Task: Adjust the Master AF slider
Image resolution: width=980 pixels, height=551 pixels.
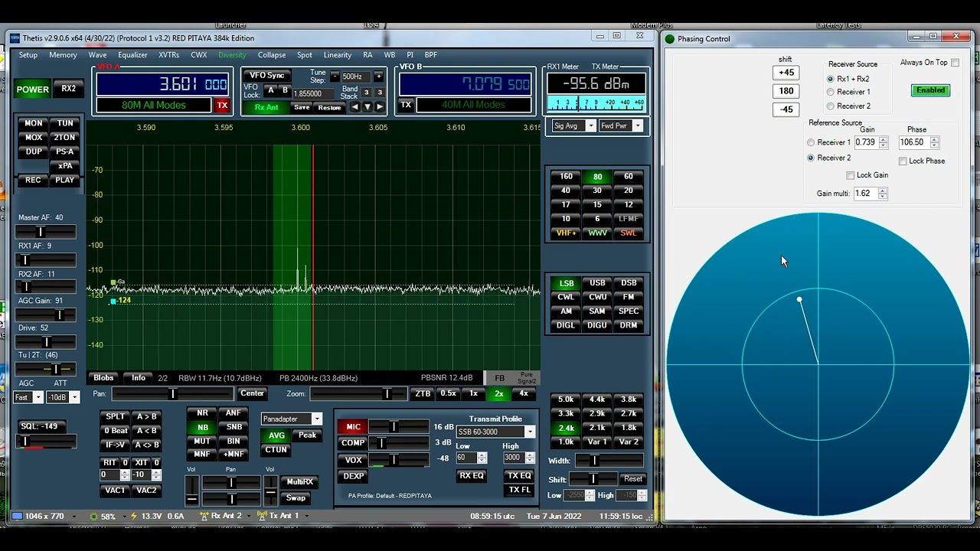Action: point(47,232)
